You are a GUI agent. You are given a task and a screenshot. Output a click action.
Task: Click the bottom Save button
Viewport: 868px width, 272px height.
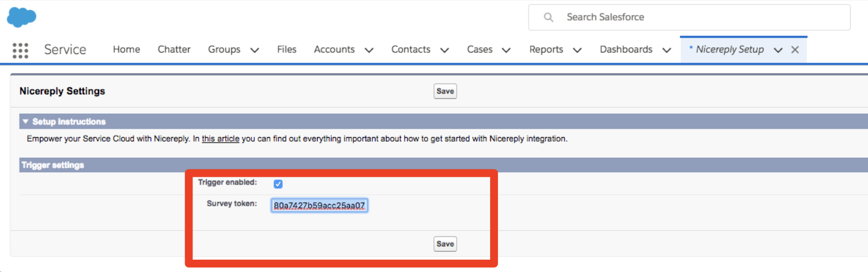click(x=445, y=244)
